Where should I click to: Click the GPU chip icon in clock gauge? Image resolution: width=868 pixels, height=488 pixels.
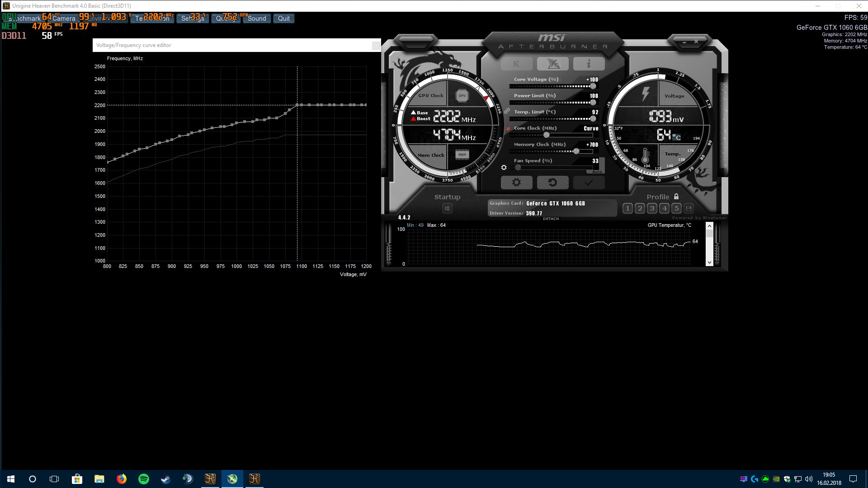click(462, 95)
